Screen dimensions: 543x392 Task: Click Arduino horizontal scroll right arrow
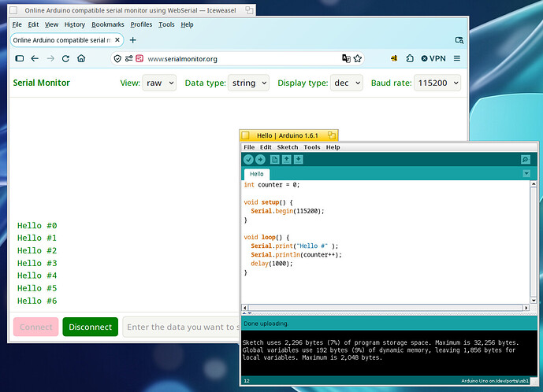(526, 308)
